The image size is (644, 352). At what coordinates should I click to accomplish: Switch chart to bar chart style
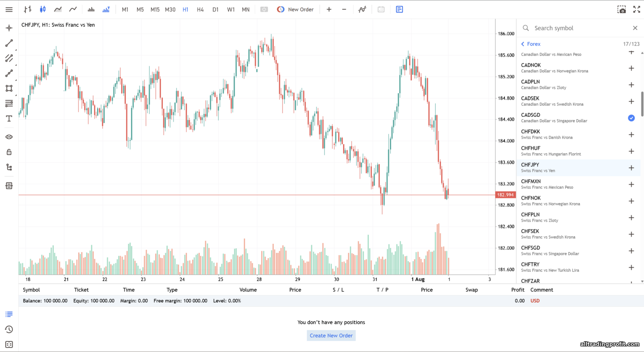pyautogui.click(x=27, y=9)
